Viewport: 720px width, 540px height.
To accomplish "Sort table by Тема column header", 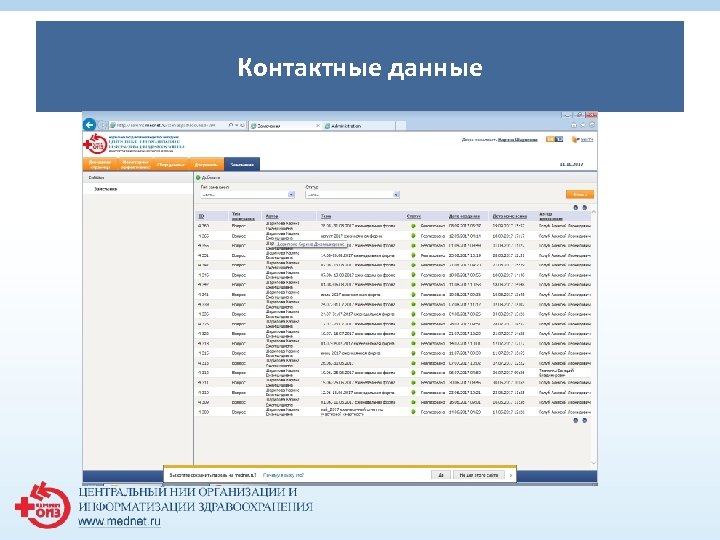I will [x=326, y=216].
